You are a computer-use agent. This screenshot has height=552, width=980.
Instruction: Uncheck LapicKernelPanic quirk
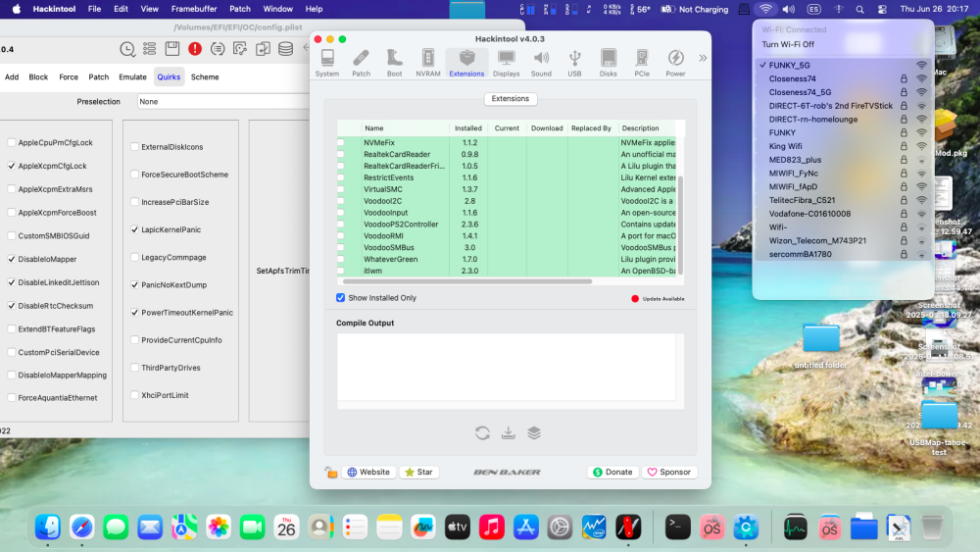tap(134, 229)
